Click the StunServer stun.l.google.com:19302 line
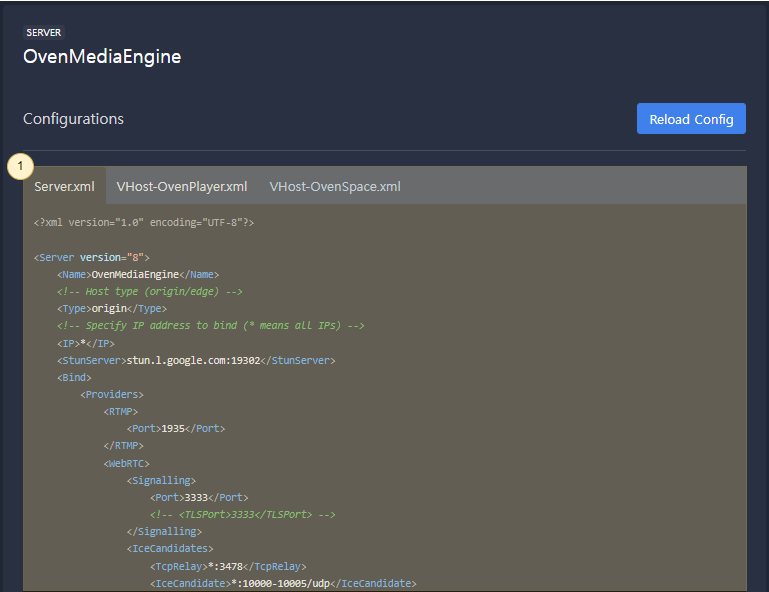The image size is (769, 592). pos(196,360)
